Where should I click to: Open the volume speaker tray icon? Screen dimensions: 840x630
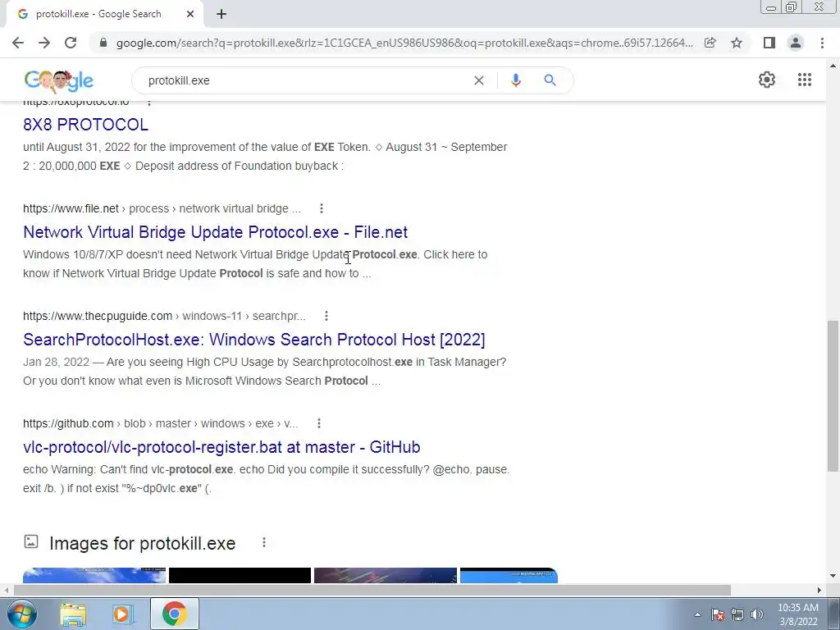tap(756, 614)
